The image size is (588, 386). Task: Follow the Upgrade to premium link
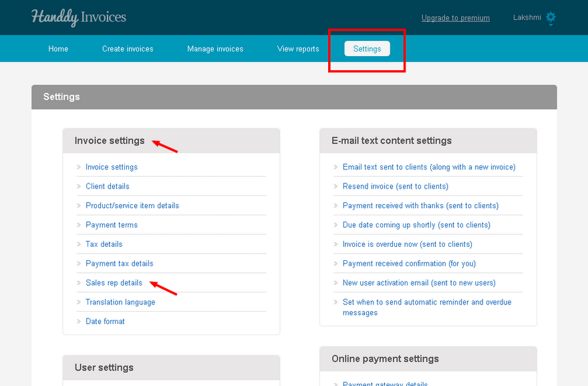click(455, 17)
